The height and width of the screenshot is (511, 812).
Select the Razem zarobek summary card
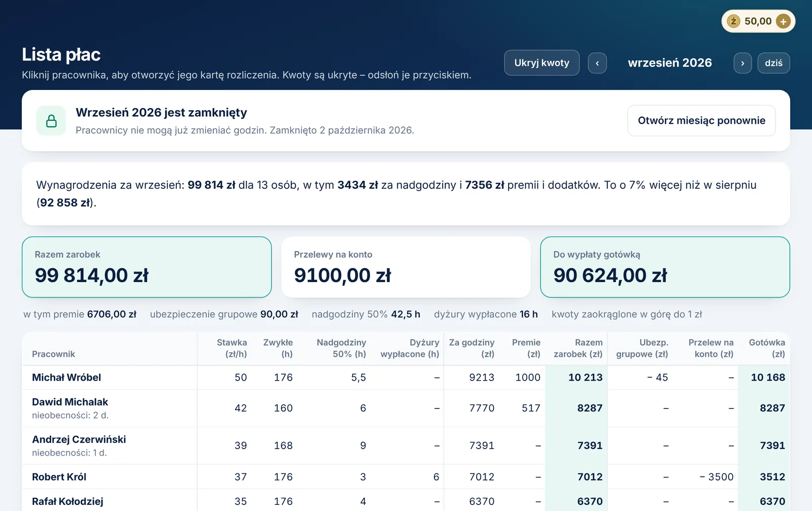click(147, 267)
